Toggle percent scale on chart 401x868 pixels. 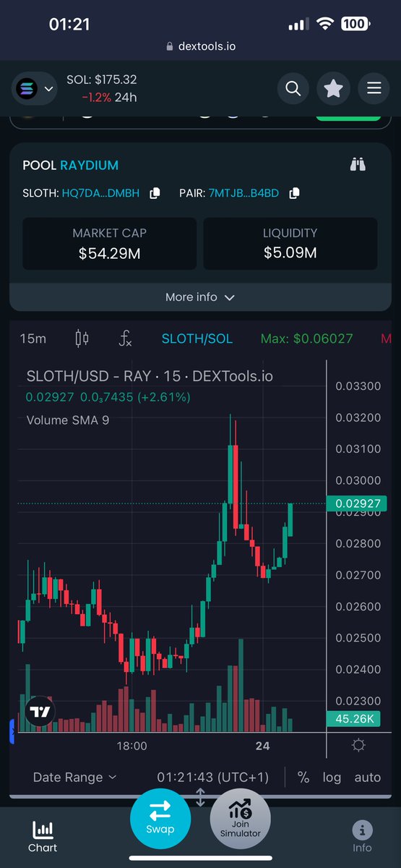[303, 778]
